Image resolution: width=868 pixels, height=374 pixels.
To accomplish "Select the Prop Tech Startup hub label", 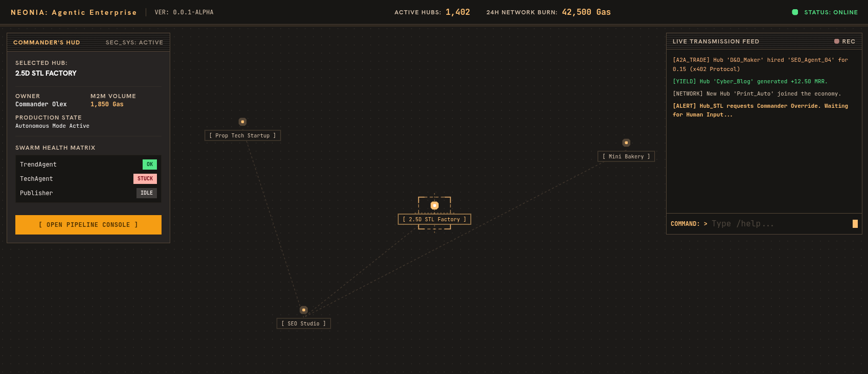I will click(242, 135).
